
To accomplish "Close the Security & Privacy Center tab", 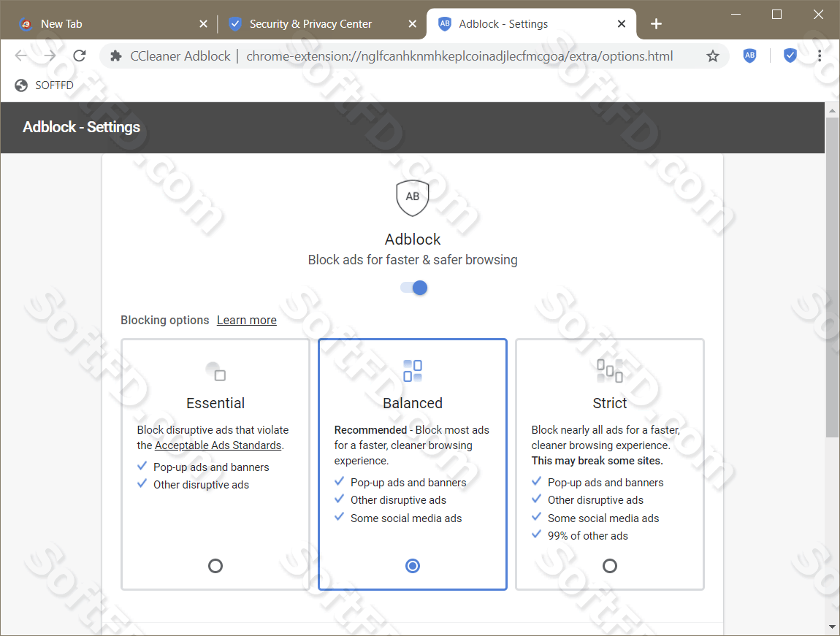I will pos(412,23).
